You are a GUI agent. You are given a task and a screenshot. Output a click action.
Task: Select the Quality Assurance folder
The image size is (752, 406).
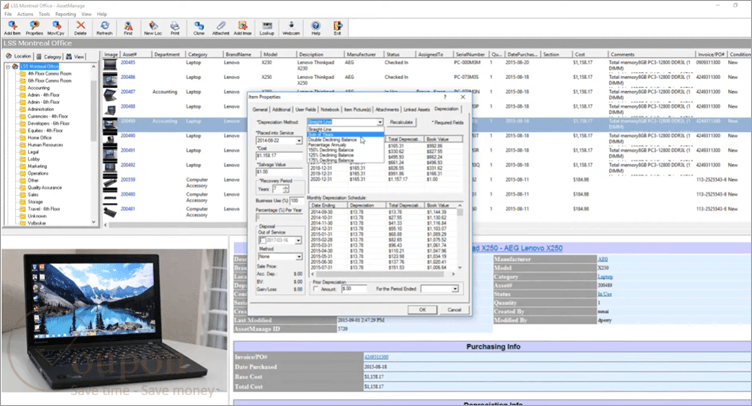[x=45, y=187]
